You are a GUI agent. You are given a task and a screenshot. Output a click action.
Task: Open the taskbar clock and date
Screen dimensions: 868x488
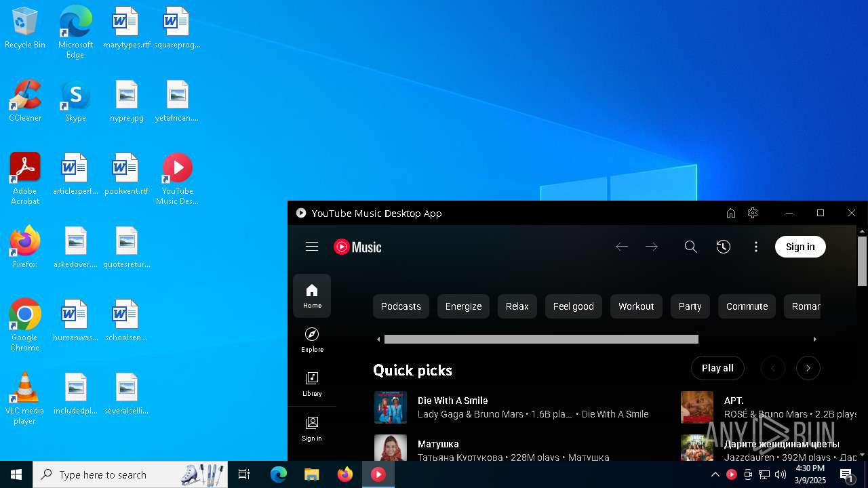(x=810, y=474)
